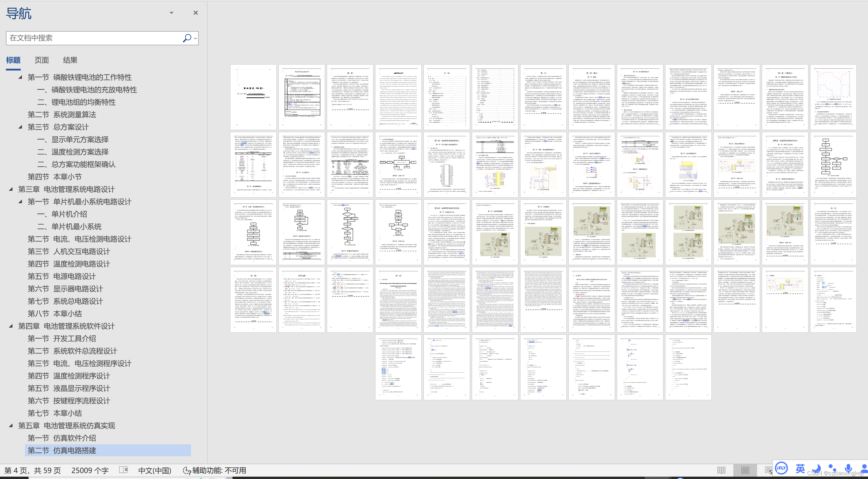The width and height of the screenshot is (868, 479).
Task: Collapse the 第五章 电池管理系统仿真实现 heading
Action: point(11,425)
